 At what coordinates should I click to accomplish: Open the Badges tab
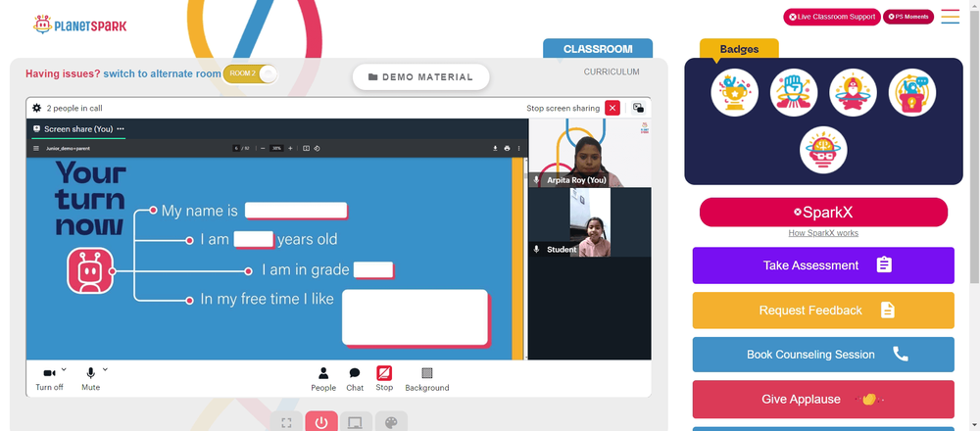(x=739, y=49)
